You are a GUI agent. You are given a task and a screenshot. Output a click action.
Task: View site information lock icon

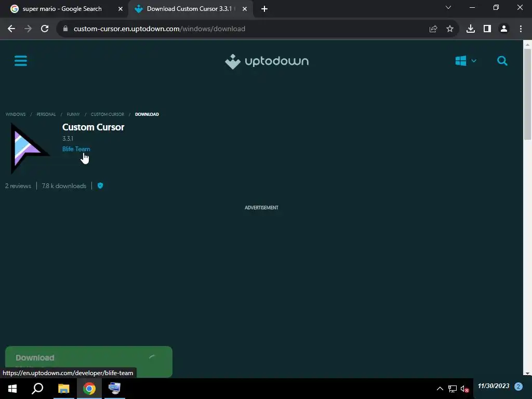tap(65, 29)
